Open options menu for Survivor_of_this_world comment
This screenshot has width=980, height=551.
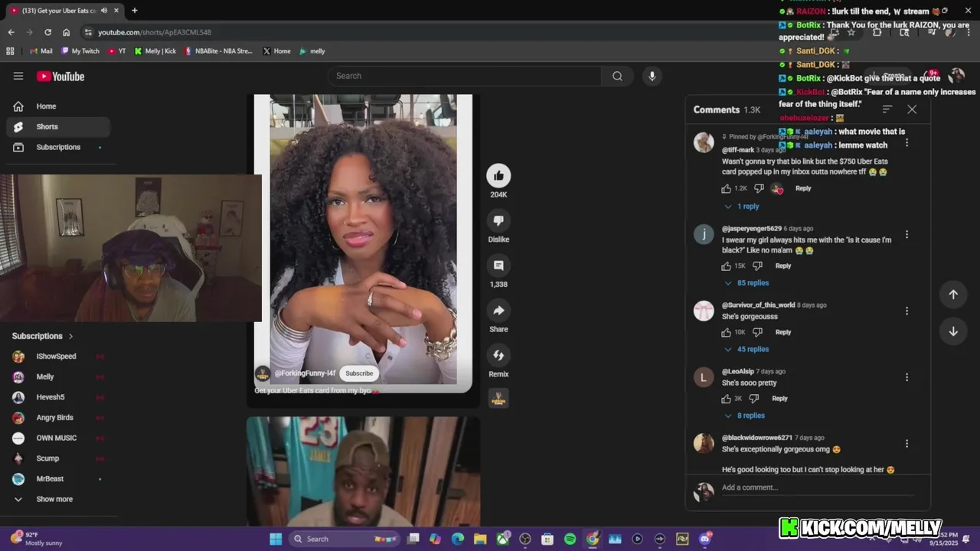pyautogui.click(x=906, y=311)
